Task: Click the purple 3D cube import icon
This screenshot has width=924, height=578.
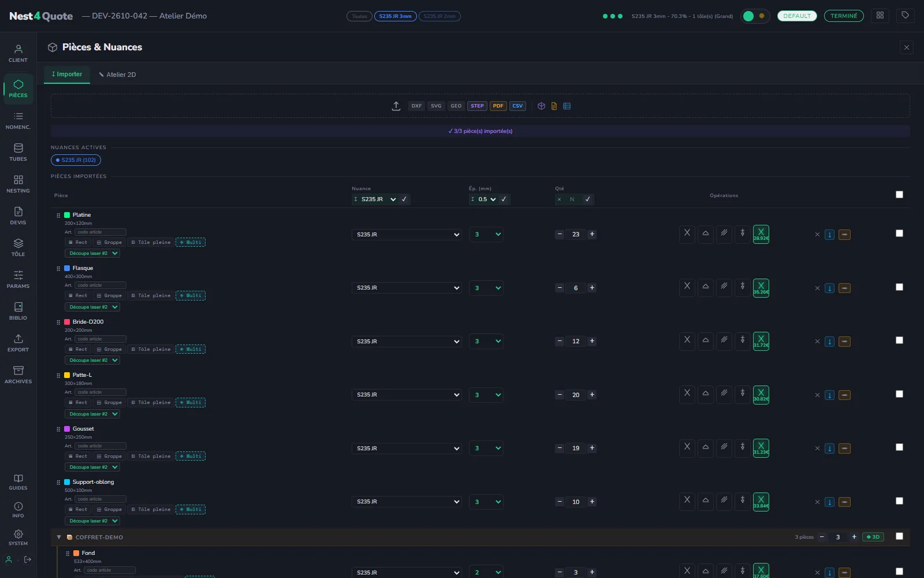Action: 541,106
